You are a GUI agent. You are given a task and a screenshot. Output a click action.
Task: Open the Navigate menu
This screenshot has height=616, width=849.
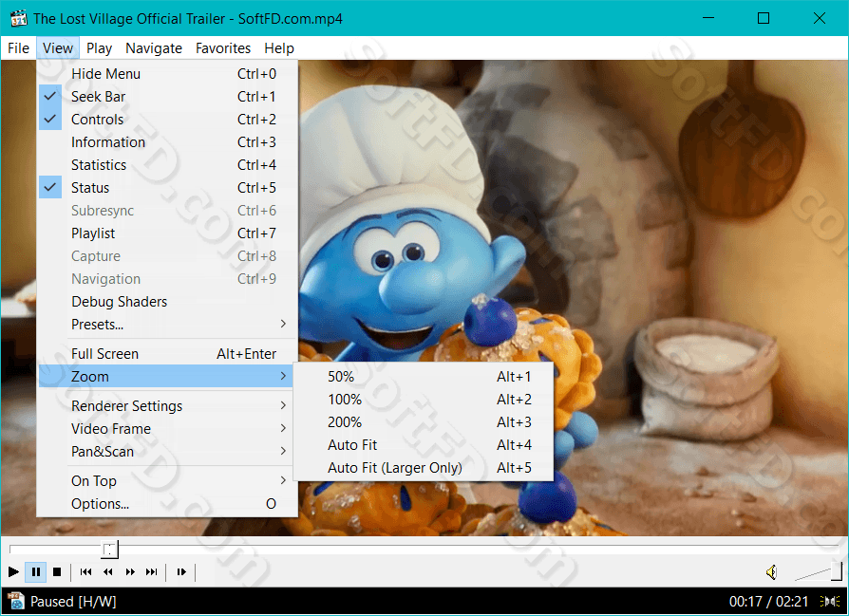154,48
